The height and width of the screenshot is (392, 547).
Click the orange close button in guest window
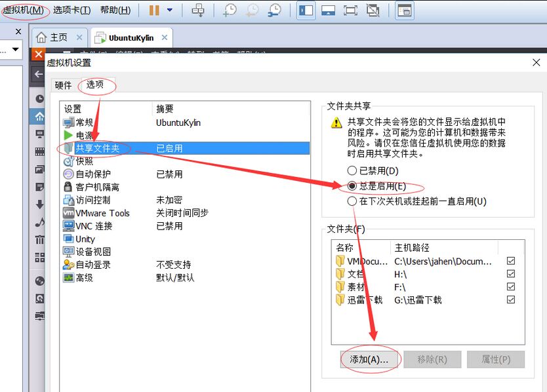click(x=39, y=54)
